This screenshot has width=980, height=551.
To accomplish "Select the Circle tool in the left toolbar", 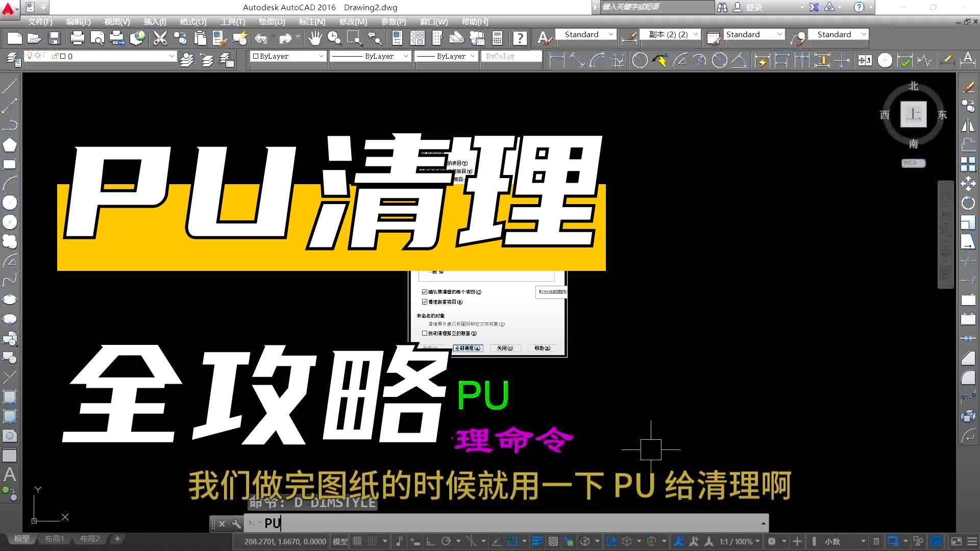I will pos(10,202).
